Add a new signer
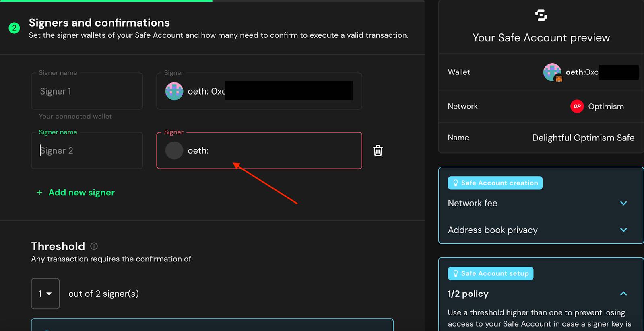Screen dimensions: 644x331 pos(76,193)
